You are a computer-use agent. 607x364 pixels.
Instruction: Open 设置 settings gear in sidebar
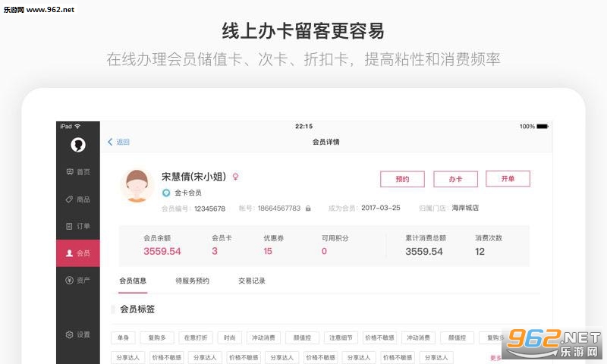point(78,334)
